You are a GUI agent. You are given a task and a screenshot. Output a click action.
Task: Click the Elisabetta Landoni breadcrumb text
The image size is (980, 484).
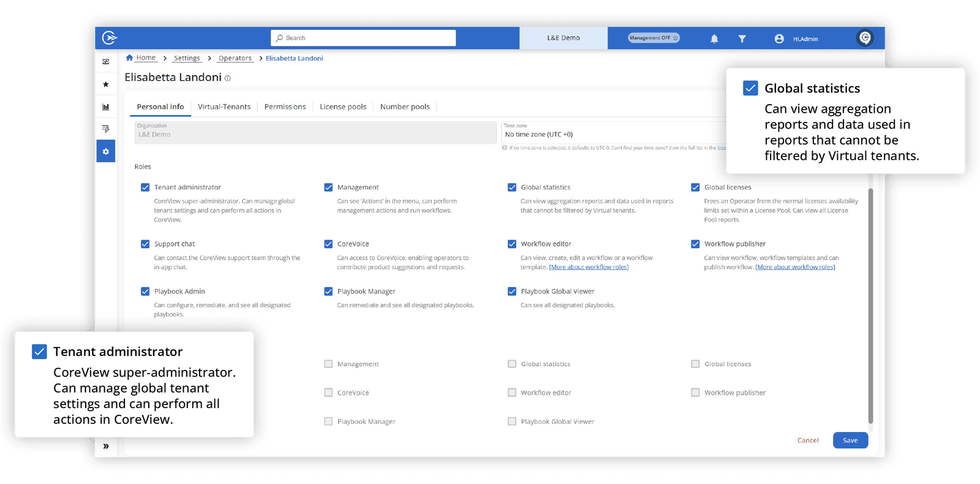point(294,58)
